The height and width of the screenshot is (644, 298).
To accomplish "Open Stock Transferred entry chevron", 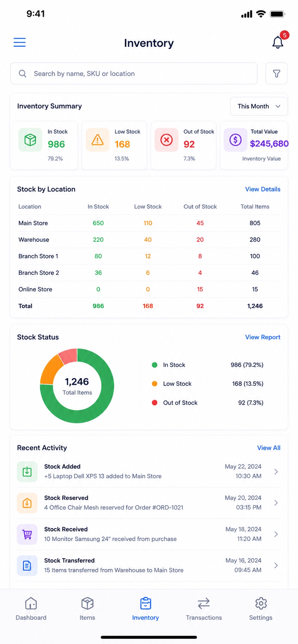I will [x=276, y=565].
